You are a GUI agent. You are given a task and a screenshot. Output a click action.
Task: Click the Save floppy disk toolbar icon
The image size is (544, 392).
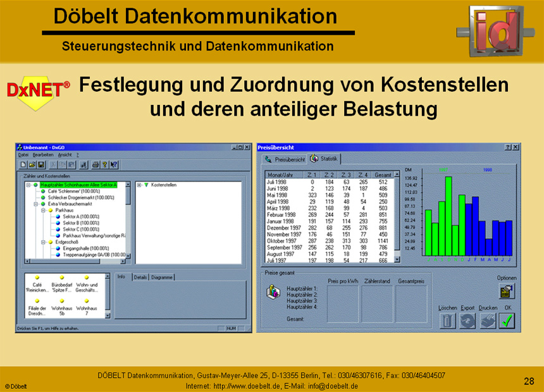coord(41,165)
